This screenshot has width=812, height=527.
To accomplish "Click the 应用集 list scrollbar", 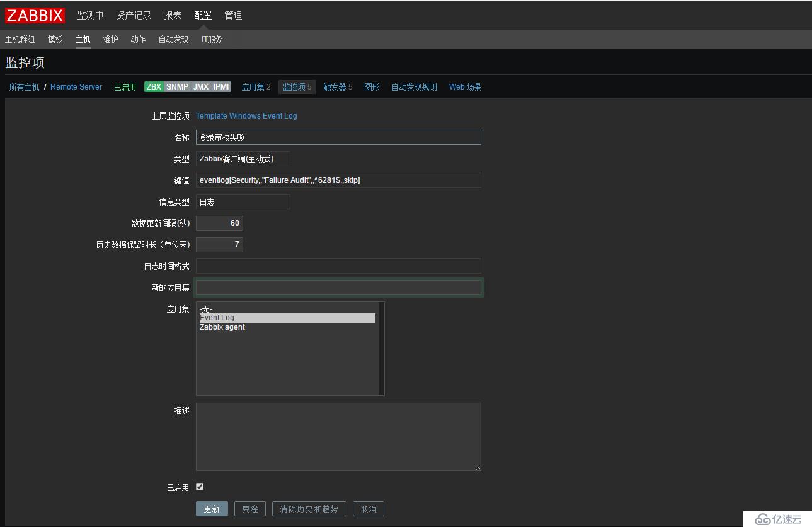I will click(x=381, y=349).
